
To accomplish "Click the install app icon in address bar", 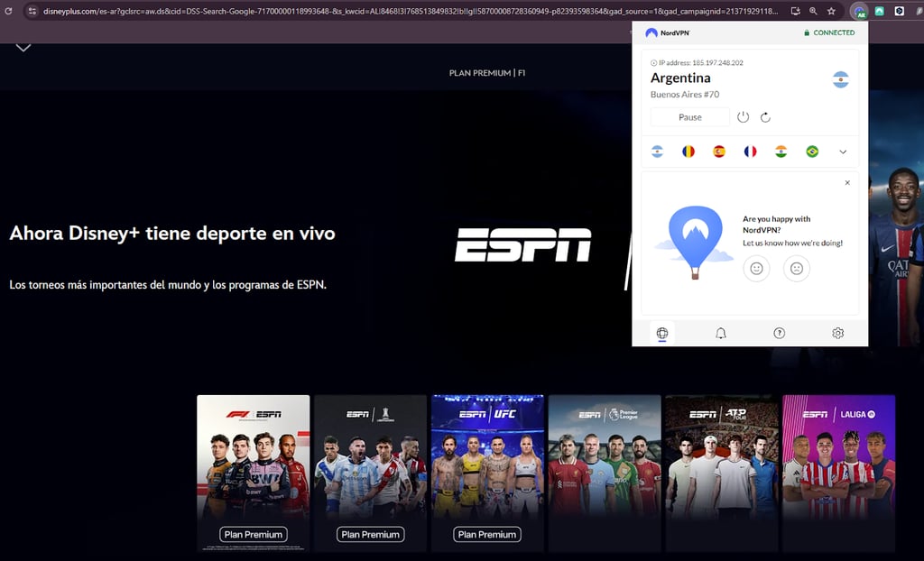I will click(x=795, y=11).
